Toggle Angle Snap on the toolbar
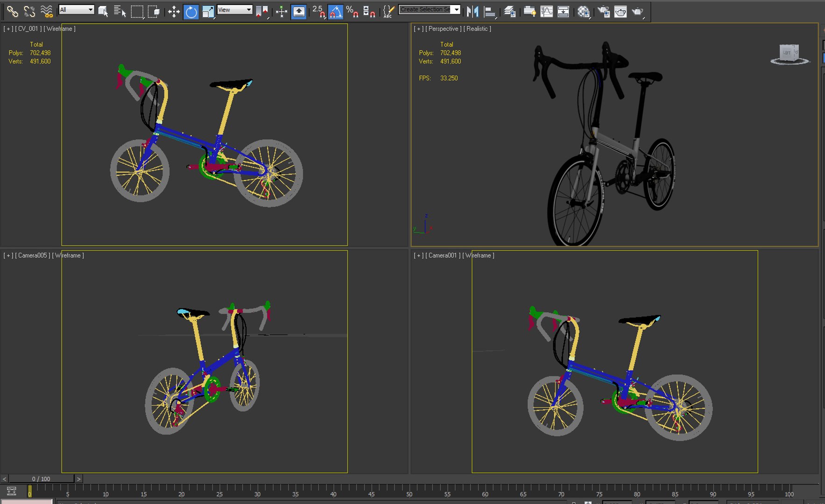 coord(335,11)
